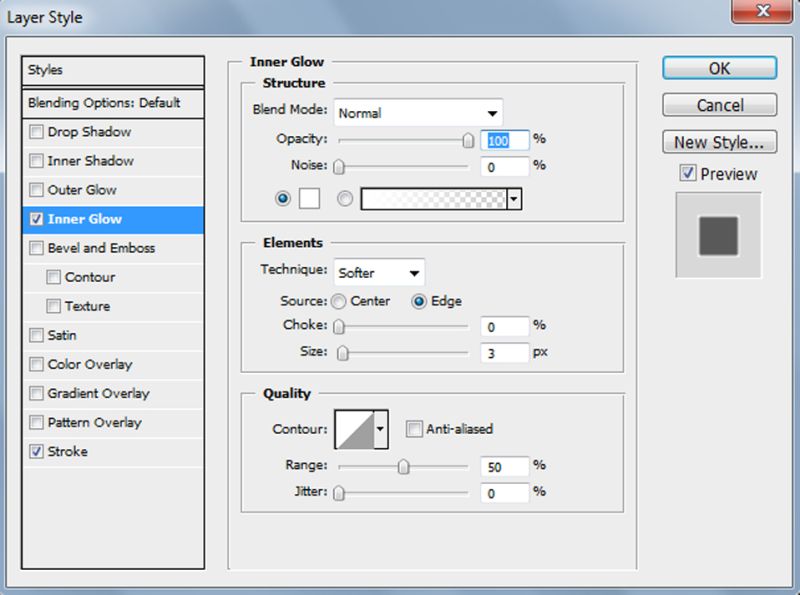Select the Styles list header
This screenshot has height=595, width=800.
point(113,70)
